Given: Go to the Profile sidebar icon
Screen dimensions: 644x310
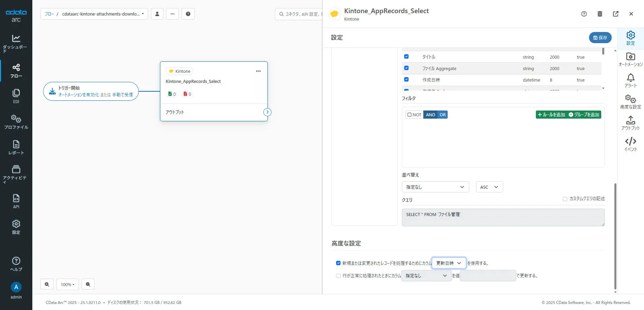Looking at the screenshot, I should [16, 122].
